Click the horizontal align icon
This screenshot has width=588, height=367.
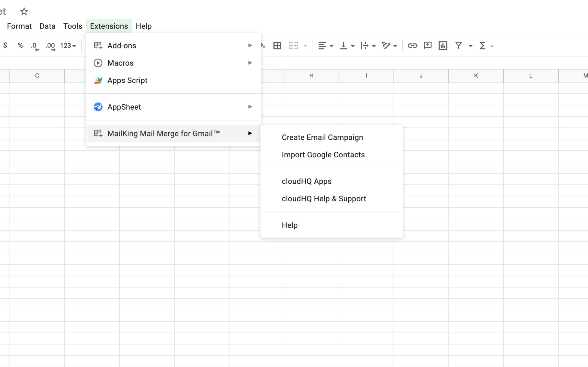[322, 46]
